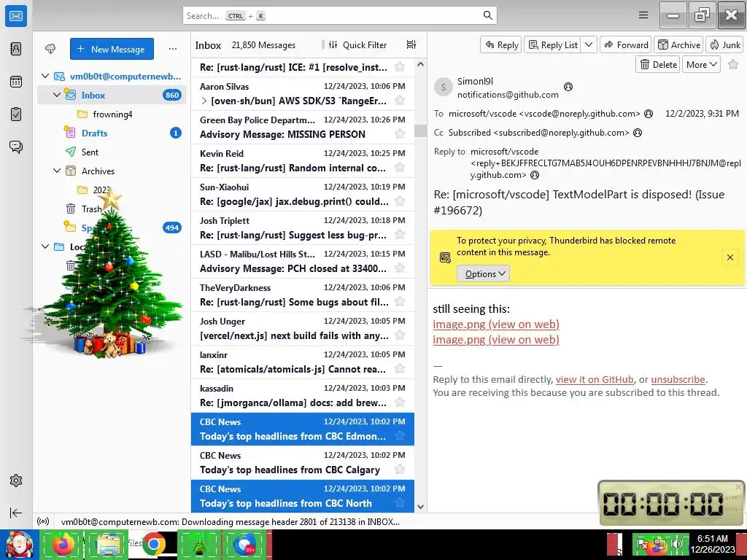Image resolution: width=747 pixels, height=560 pixels.
Task: Click message list scrollbar down arrow
Action: [420, 507]
